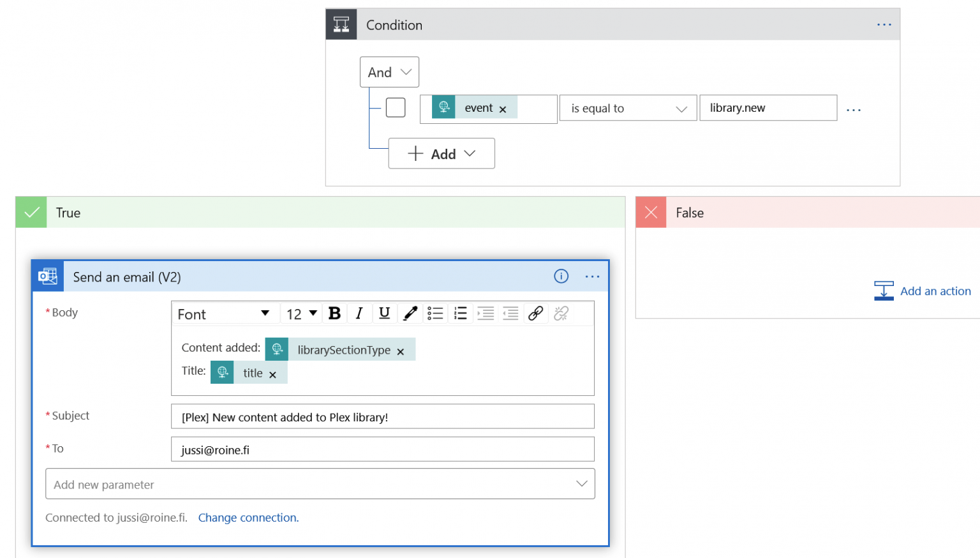Show info for Send an email action
The image size is (980, 558).
[561, 276]
